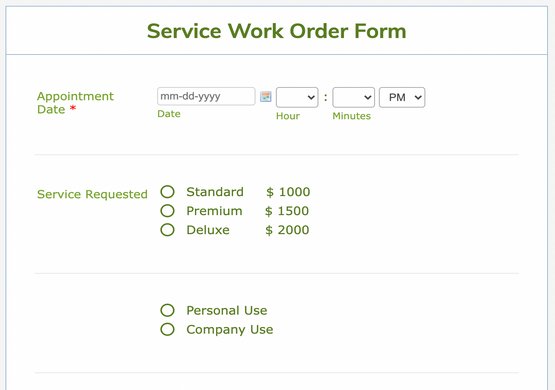Screen dimensions: 555x390
Task: Select the Deluxe service radio button
Action: [x=167, y=230]
